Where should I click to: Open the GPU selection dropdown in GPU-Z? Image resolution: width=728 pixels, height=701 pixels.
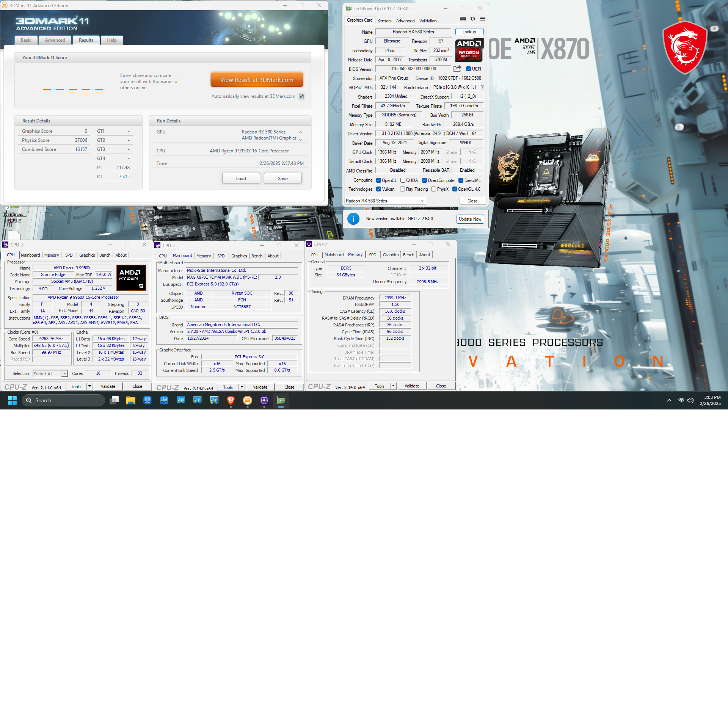tap(385, 201)
